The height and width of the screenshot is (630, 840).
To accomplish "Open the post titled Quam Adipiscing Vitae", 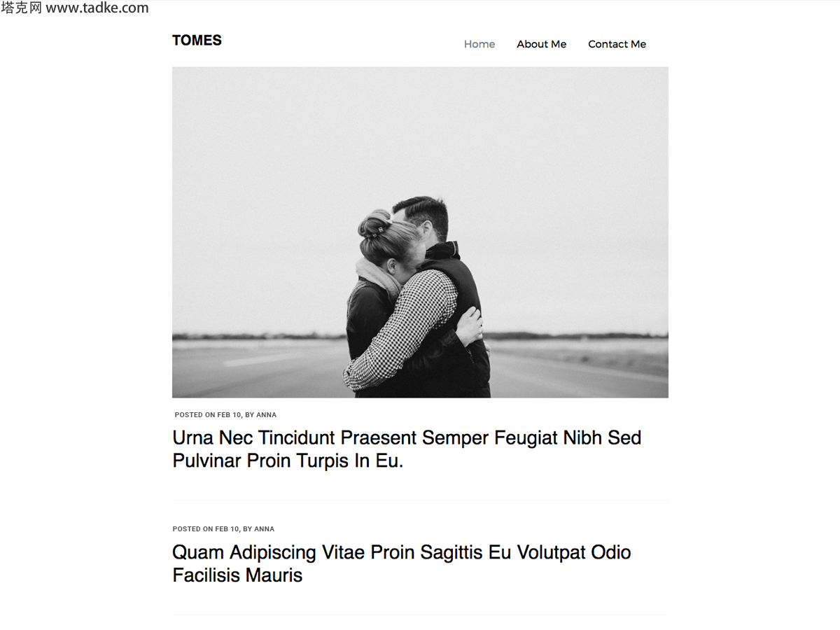I will pos(402,563).
